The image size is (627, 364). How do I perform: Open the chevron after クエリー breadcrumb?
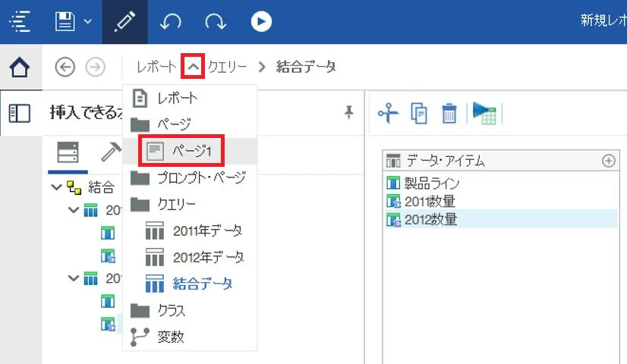[262, 67]
